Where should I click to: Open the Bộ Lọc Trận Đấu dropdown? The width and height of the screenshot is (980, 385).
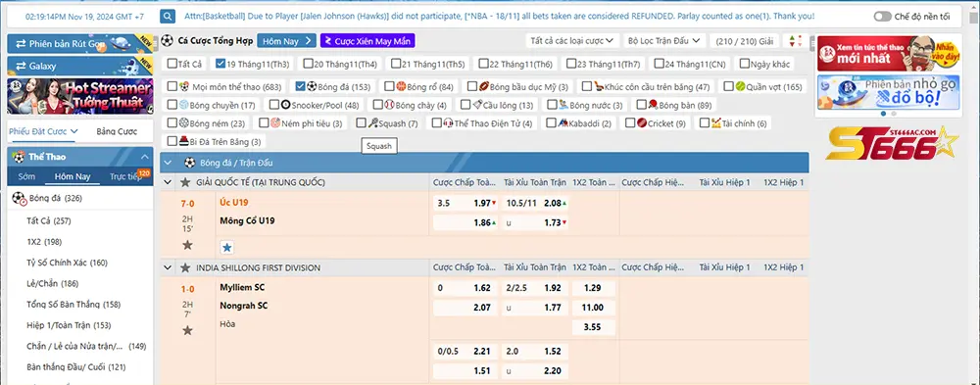pos(664,40)
